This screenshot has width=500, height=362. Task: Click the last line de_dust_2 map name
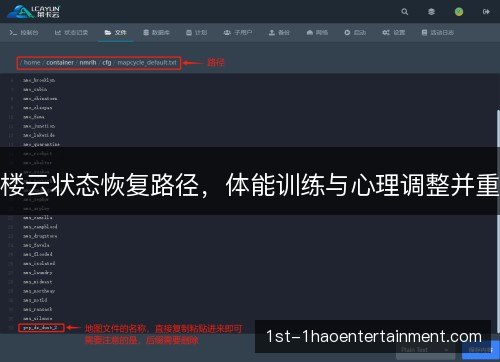pos(40,328)
